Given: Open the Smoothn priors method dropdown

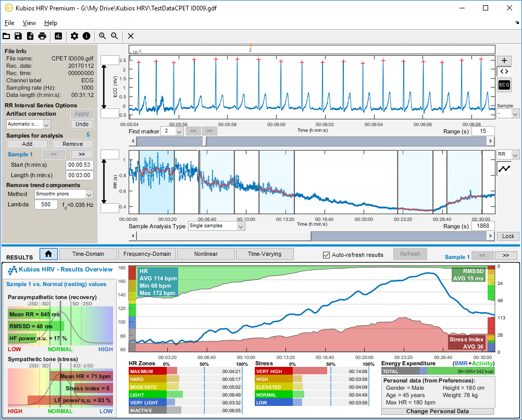Looking at the screenshot, I should coord(89,194).
